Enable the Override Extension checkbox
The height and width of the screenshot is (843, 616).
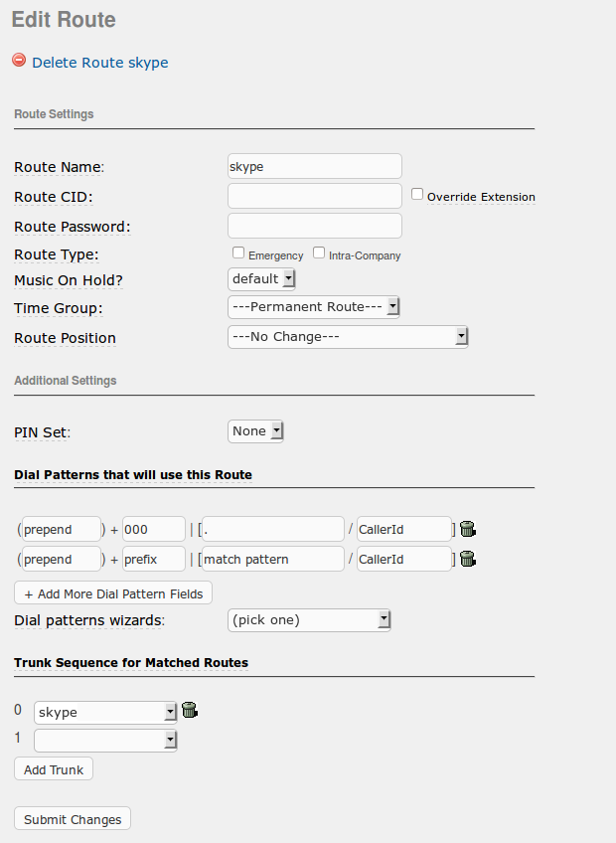(x=418, y=195)
